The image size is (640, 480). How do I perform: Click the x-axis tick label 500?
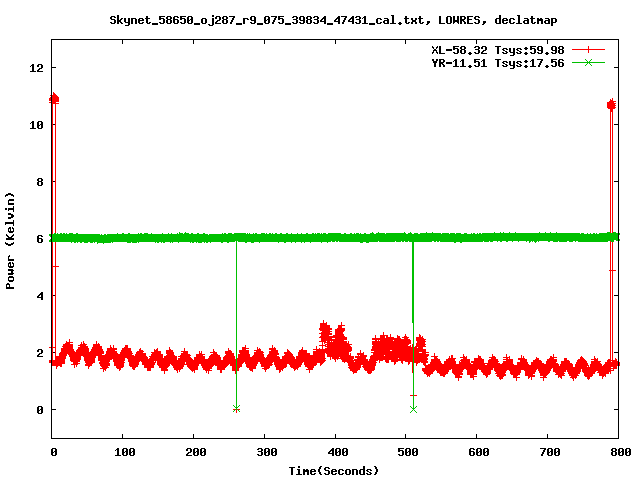pos(408,452)
